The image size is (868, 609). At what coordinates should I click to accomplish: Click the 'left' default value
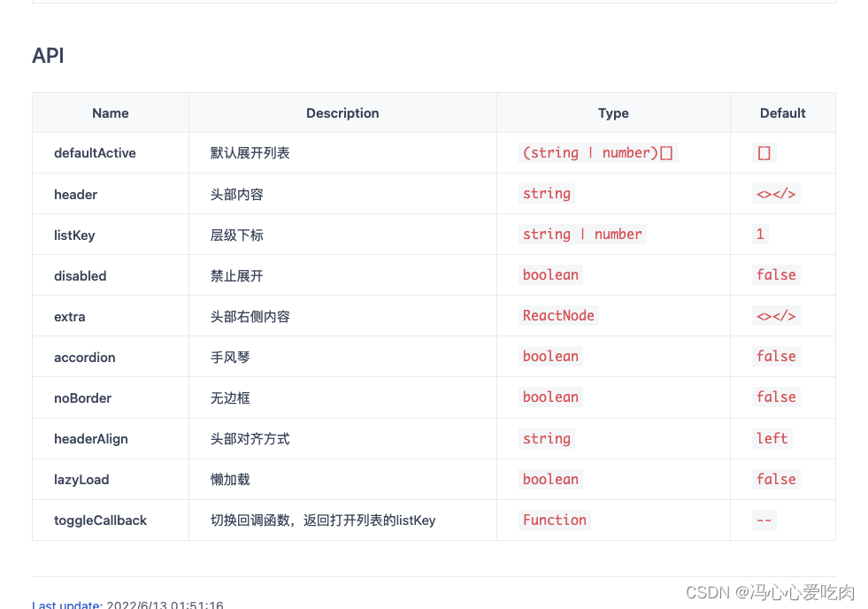772,438
